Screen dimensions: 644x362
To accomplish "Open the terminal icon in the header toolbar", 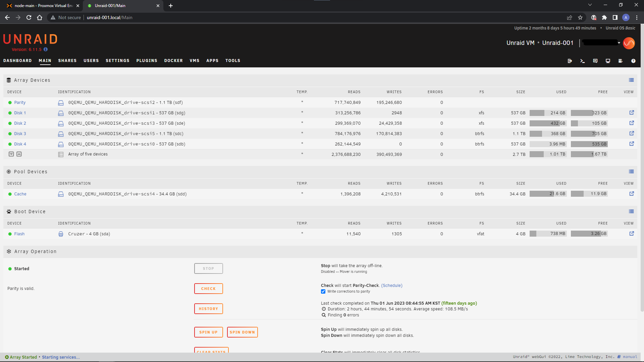I will point(582,61).
